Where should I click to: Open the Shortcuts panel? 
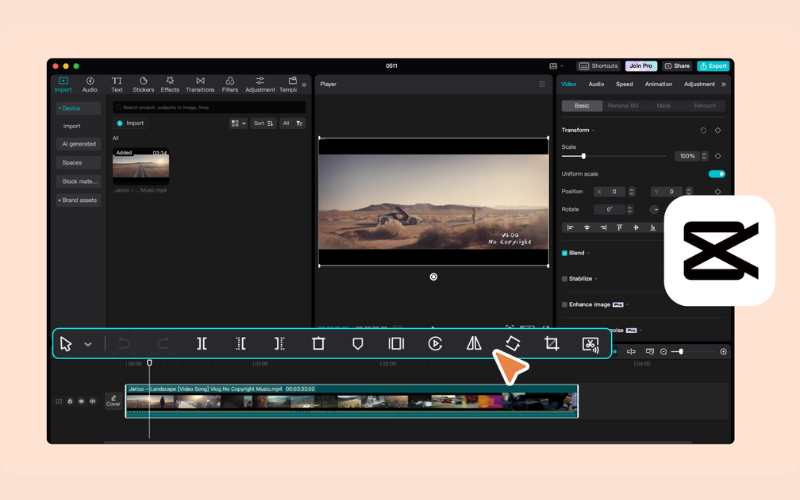click(x=598, y=66)
